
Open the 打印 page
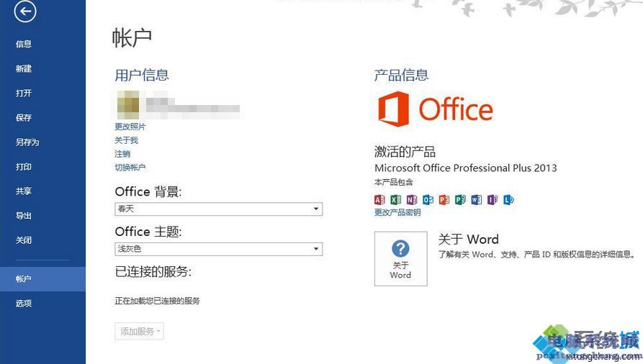[x=24, y=167]
